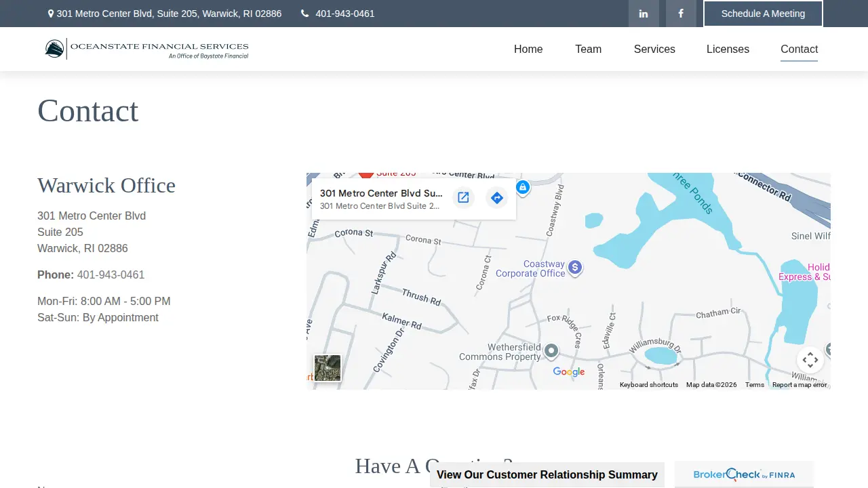Open the Team menu item
868x488 pixels.
click(589, 49)
